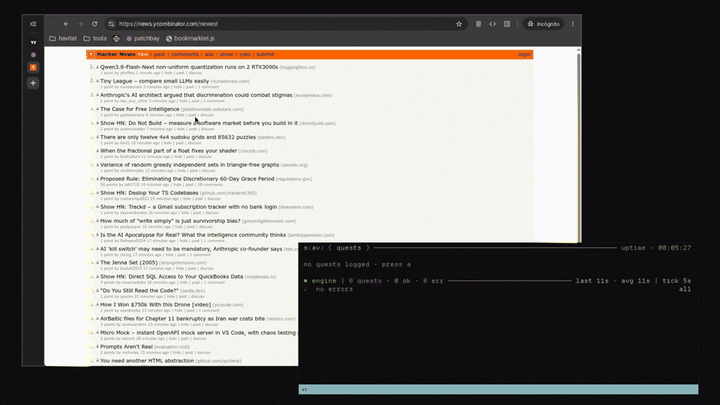This screenshot has width=720, height=405.
Task: Open the show menu link
Action: [x=226, y=54]
